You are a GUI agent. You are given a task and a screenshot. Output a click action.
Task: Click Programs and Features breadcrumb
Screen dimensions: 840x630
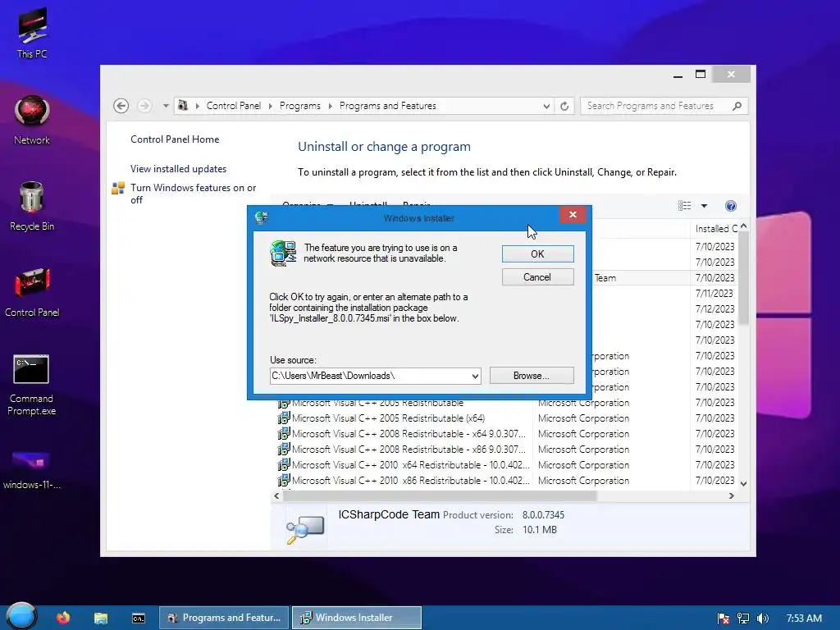(388, 106)
